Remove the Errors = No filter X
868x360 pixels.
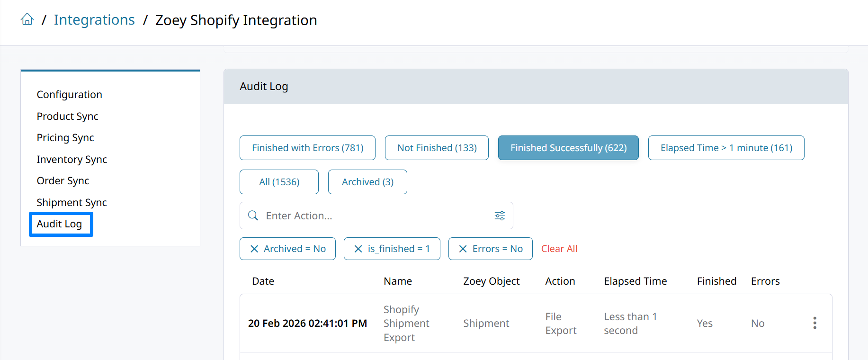point(463,249)
